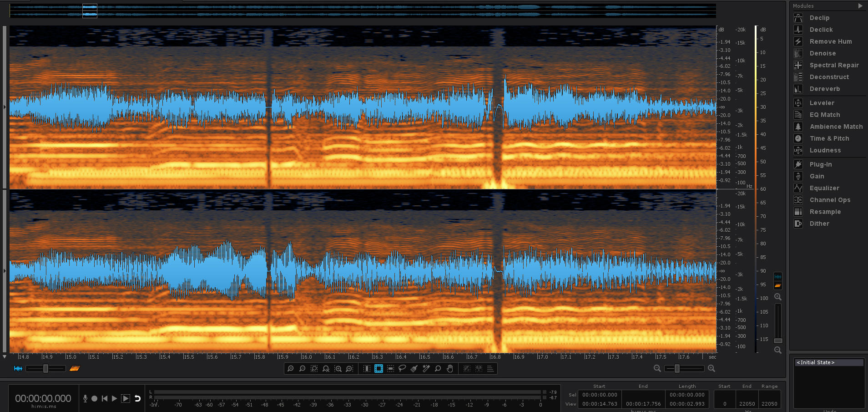Zoom out horizontally with minus magnifier
The height and width of the screenshot is (412, 868).
click(x=657, y=369)
